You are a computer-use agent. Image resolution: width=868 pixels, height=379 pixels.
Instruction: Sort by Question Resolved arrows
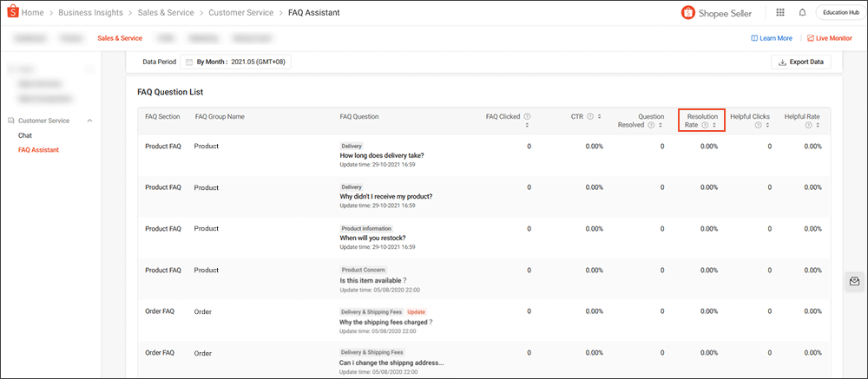pos(661,125)
